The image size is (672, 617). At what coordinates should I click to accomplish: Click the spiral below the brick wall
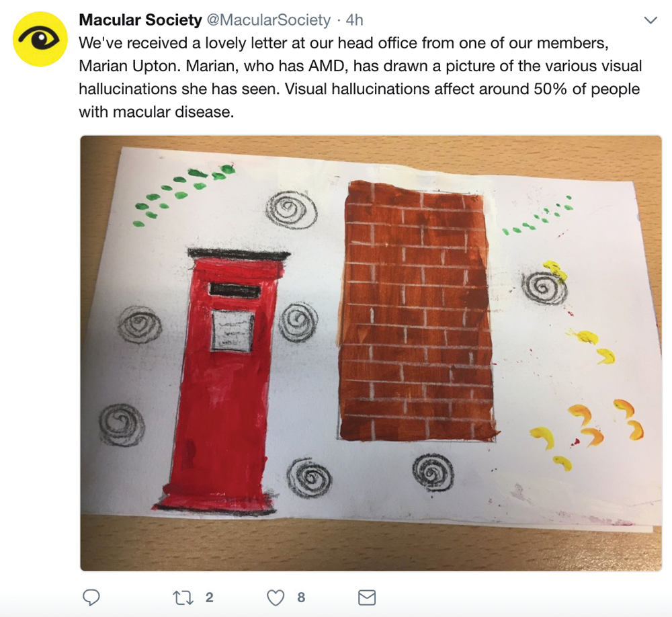pos(433,472)
